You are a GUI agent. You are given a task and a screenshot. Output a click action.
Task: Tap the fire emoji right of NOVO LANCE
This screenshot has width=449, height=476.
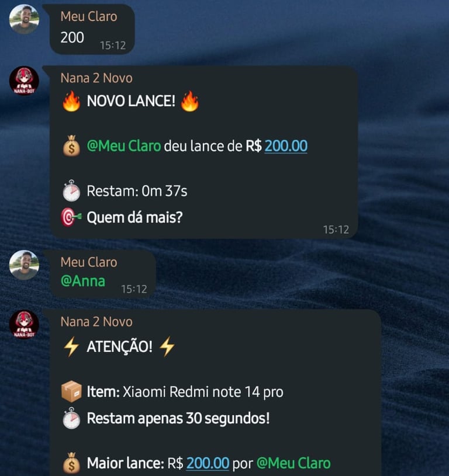pyautogui.click(x=190, y=101)
